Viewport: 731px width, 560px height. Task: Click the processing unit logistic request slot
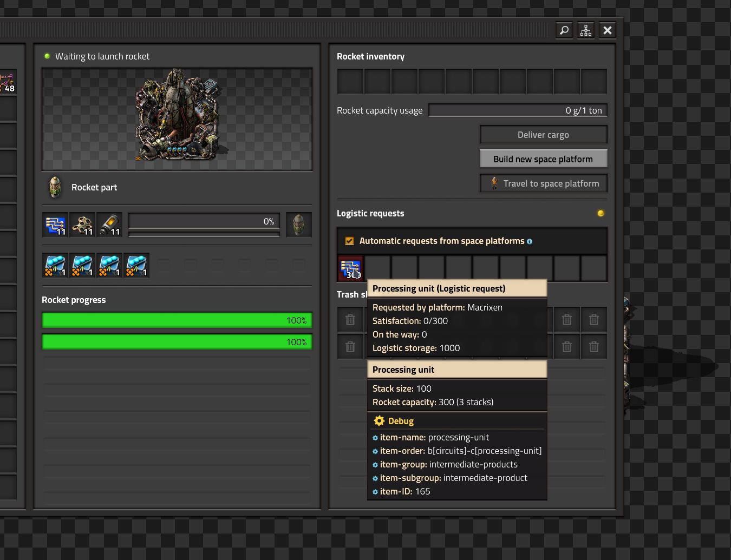[x=350, y=268]
